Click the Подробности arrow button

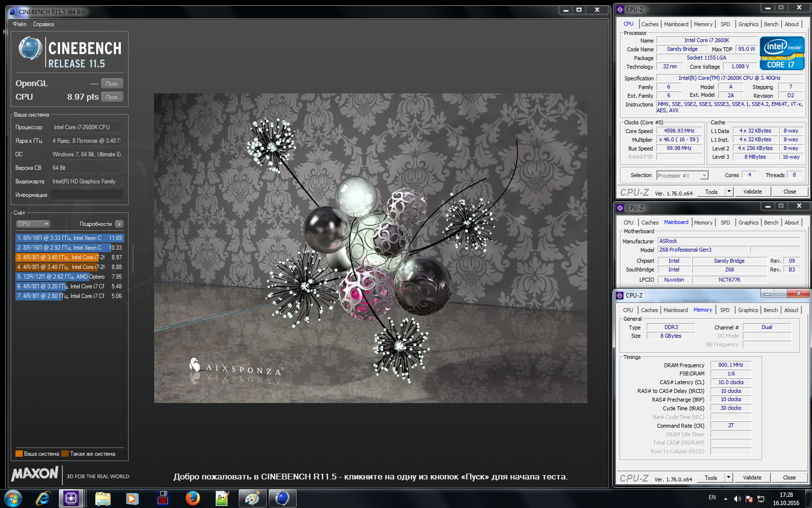point(119,224)
